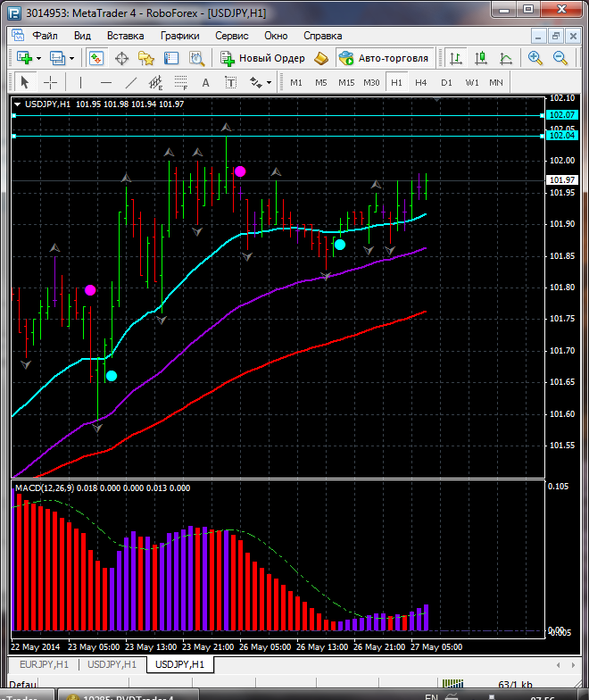589x700 pixels.
Task: Toggle the Data Window crosshair icon
Action: (x=121, y=58)
